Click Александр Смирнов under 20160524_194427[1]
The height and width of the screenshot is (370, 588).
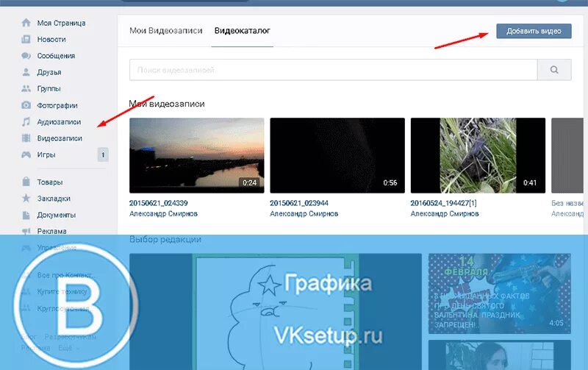445,213
